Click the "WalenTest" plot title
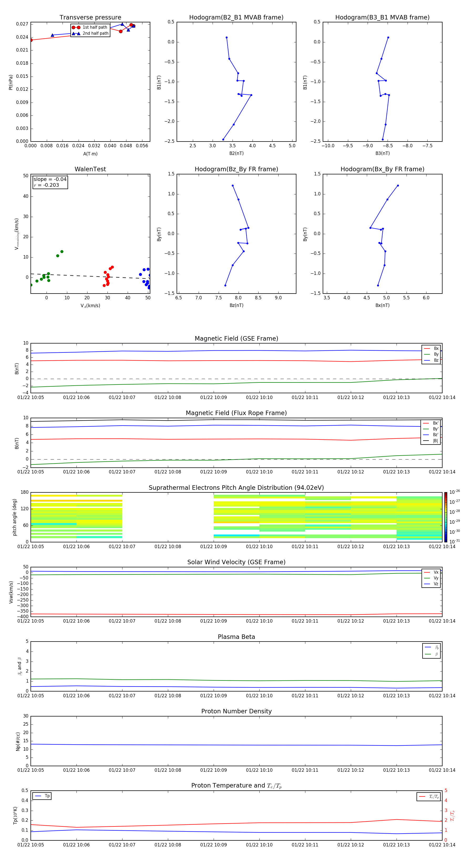 (x=90, y=169)
